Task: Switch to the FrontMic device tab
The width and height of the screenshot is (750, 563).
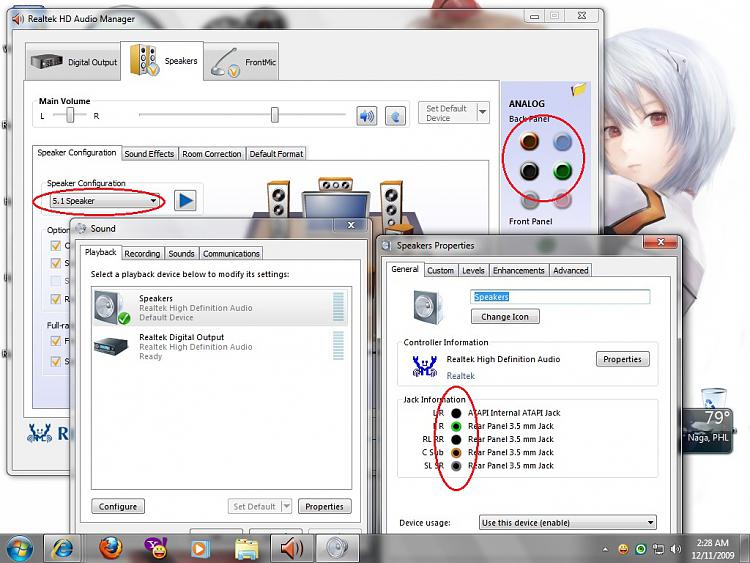Action: 242,62
